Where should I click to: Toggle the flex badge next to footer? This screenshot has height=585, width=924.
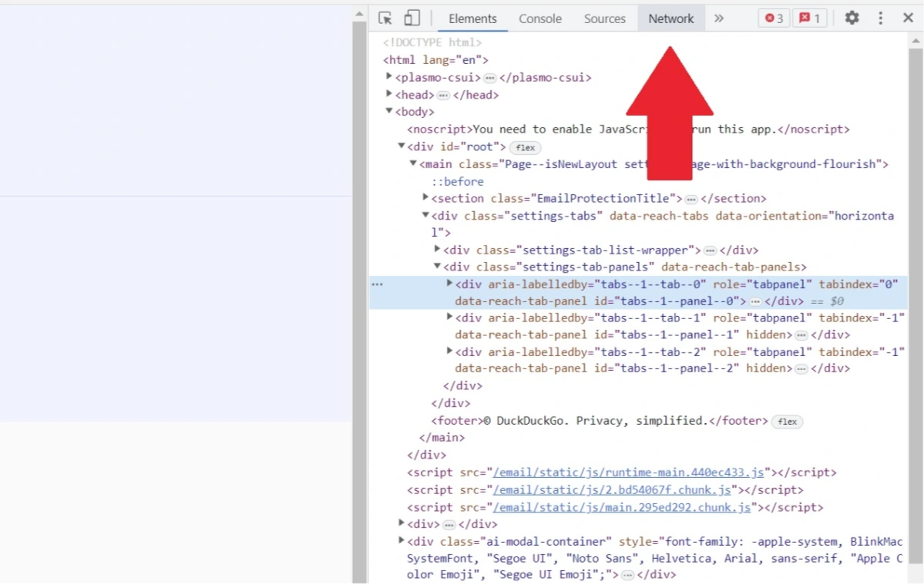pyautogui.click(x=787, y=422)
